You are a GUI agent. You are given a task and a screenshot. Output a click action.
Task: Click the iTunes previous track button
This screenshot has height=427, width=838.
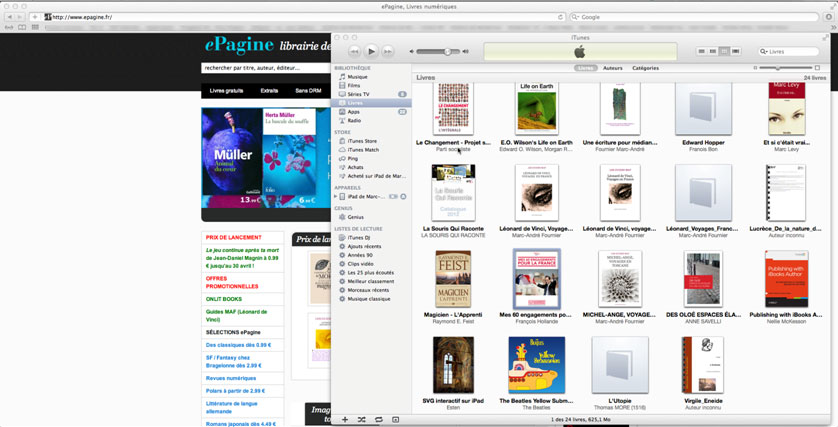point(354,51)
